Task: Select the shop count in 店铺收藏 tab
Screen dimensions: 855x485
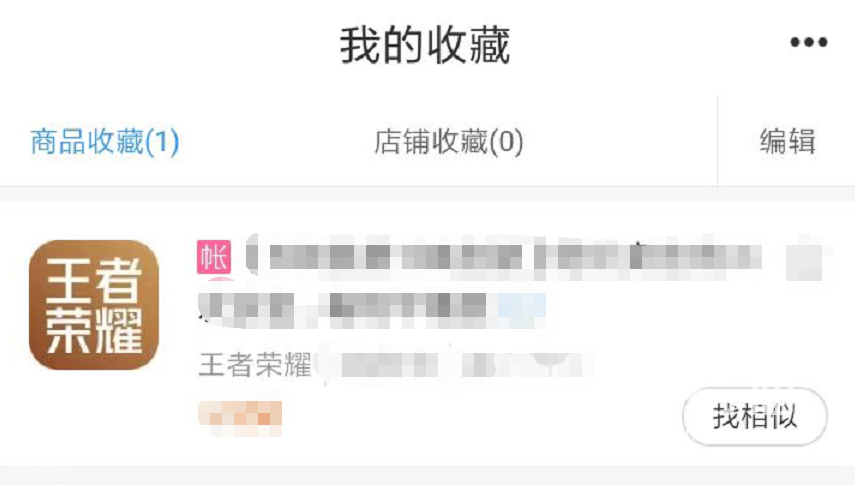Action: coord(506,142)
